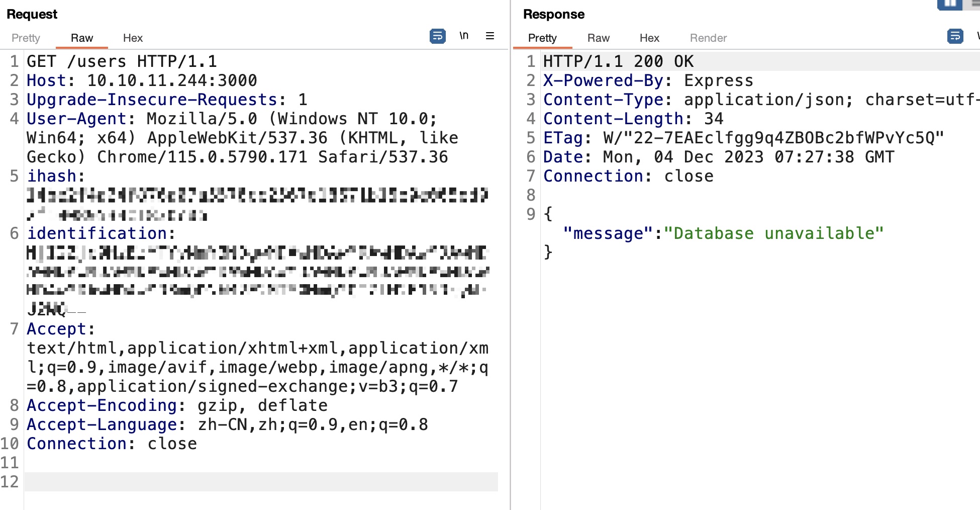Click the ihash header name

point(53,176)
